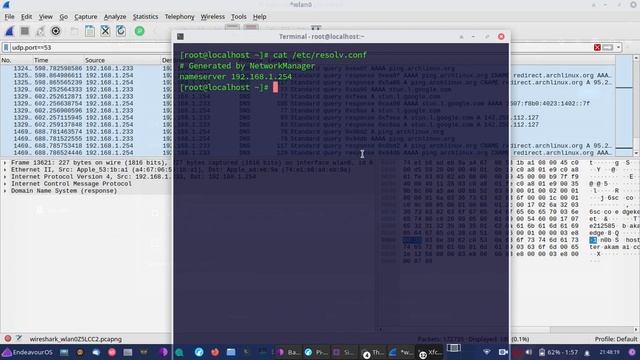Screen dimensions: 640x360
Task: Start capture with the shark fin icon
Action: tap(9, 31)
